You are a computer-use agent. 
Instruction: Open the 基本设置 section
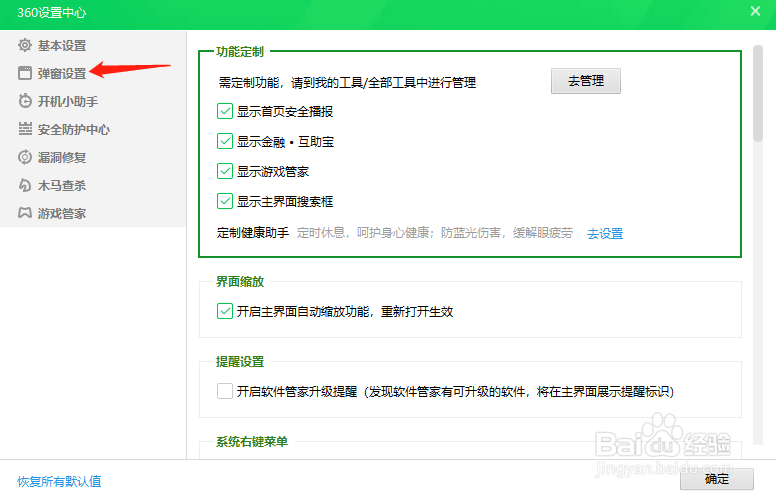(62, 46)
